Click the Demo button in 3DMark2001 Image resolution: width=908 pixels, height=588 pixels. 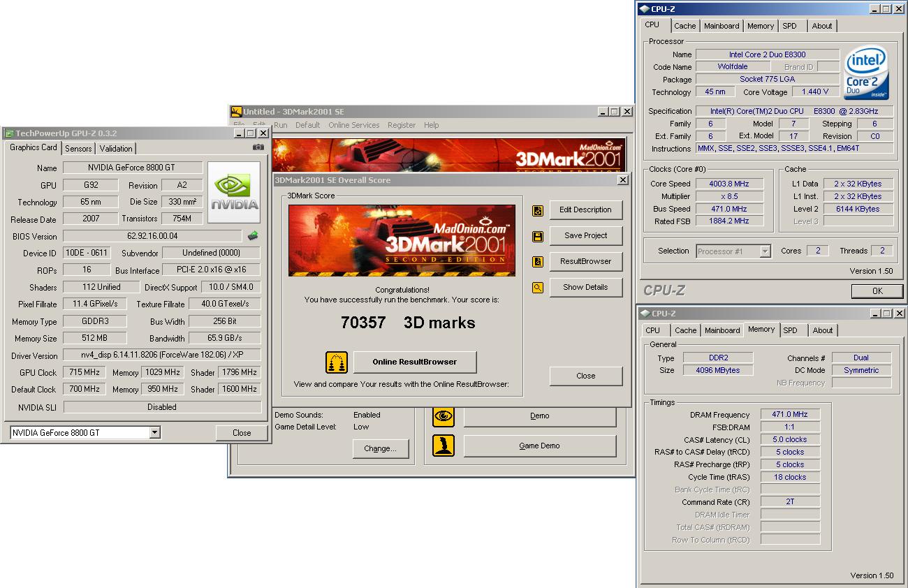point(540,416)
